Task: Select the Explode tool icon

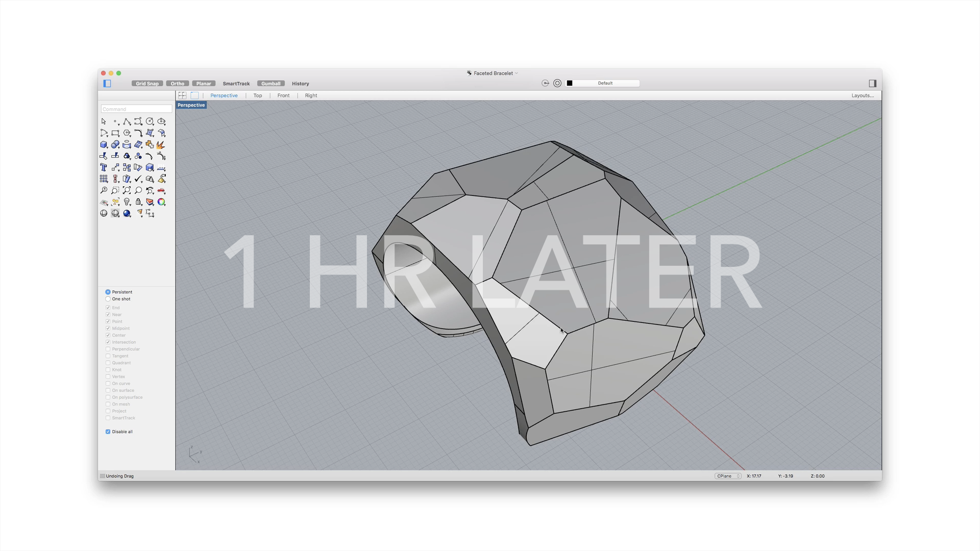Action: 161,145
